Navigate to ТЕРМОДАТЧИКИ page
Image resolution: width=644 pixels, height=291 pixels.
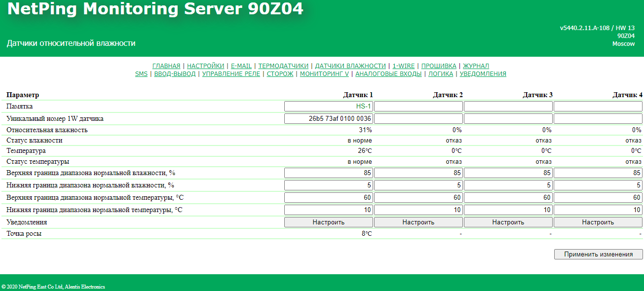tap(283, 66)
